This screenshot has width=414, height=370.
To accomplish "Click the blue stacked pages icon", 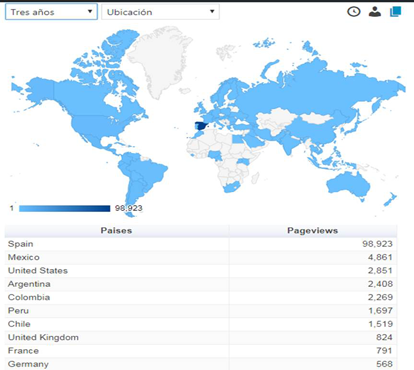I will click(x=396, y=12).
